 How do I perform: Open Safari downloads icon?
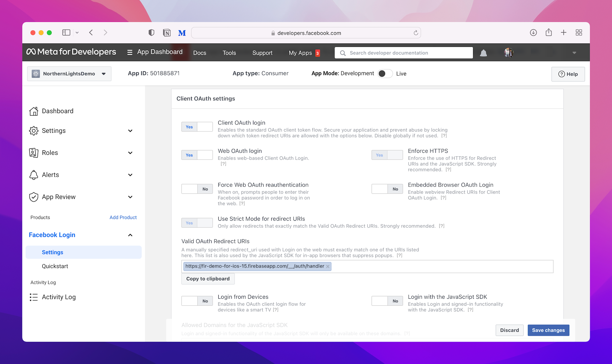[x=533, y=32]
